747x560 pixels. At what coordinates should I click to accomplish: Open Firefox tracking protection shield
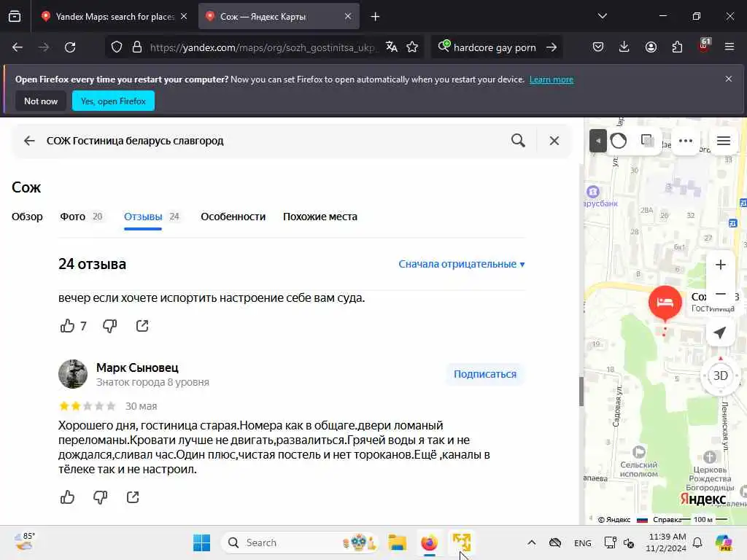[x=117, y=47]
